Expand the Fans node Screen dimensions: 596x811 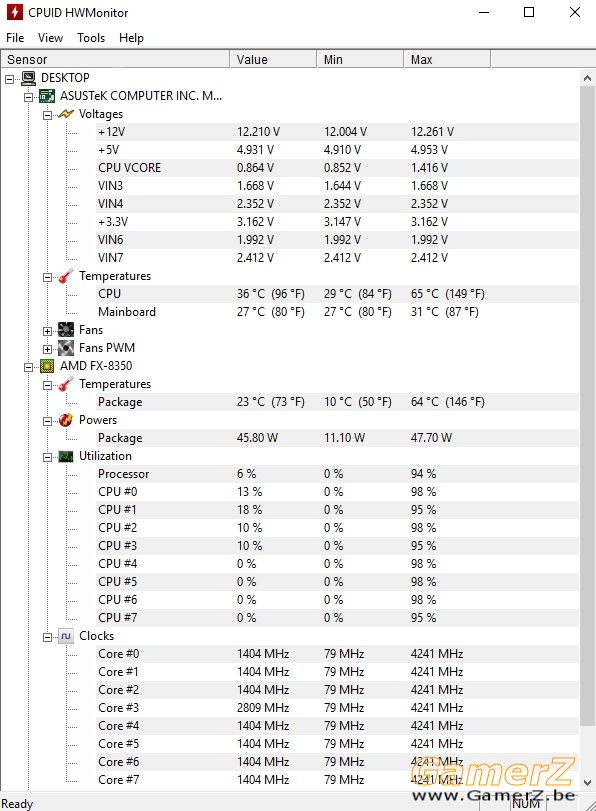[x=48, y=331]
